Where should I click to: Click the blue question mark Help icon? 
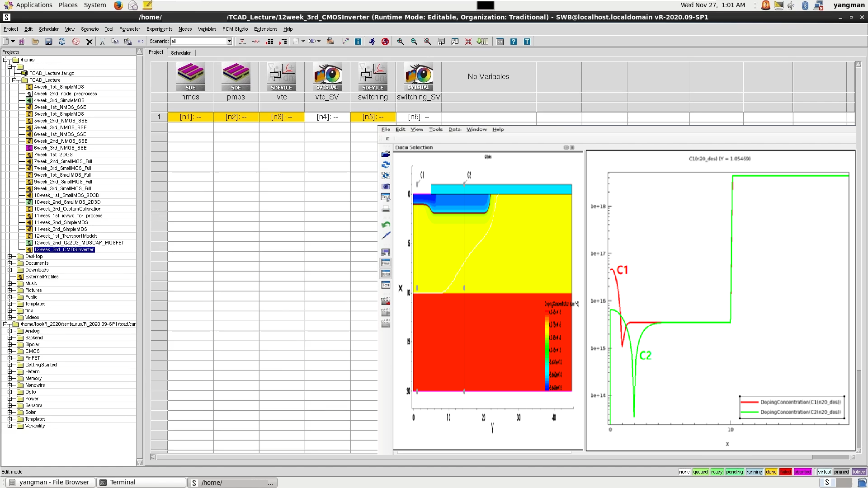pos(514,42)
